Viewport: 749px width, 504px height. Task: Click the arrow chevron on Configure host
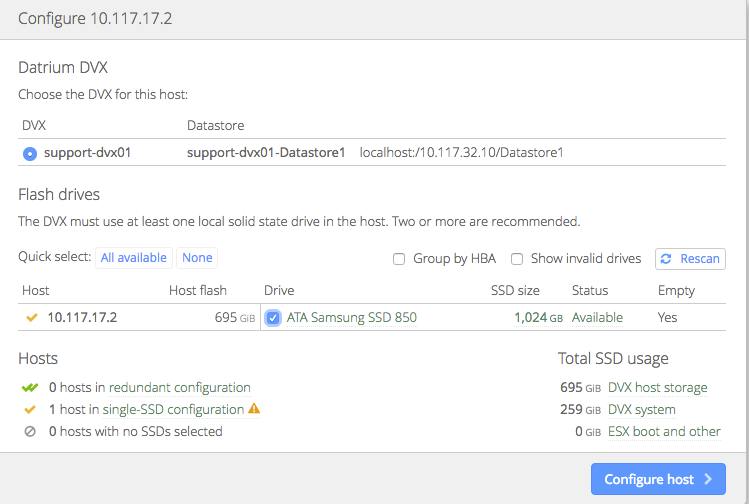(708, 479)
